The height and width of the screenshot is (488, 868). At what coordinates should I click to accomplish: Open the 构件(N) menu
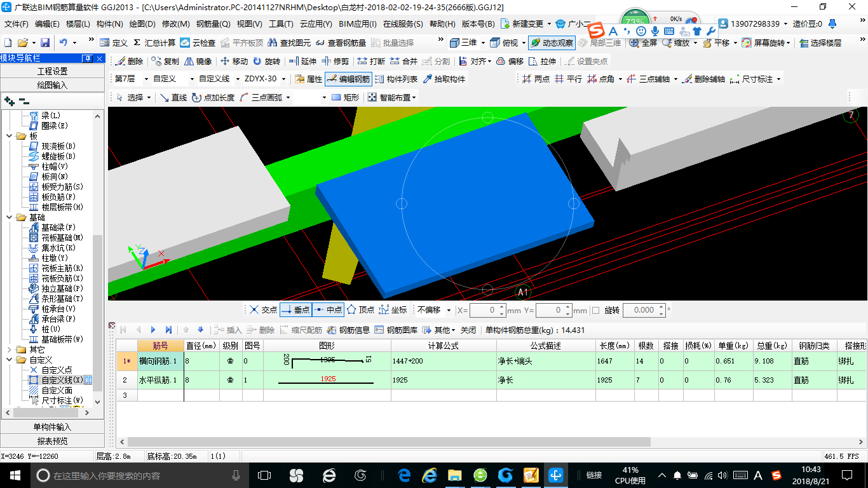pyautogui.click(x=110, y=24)
